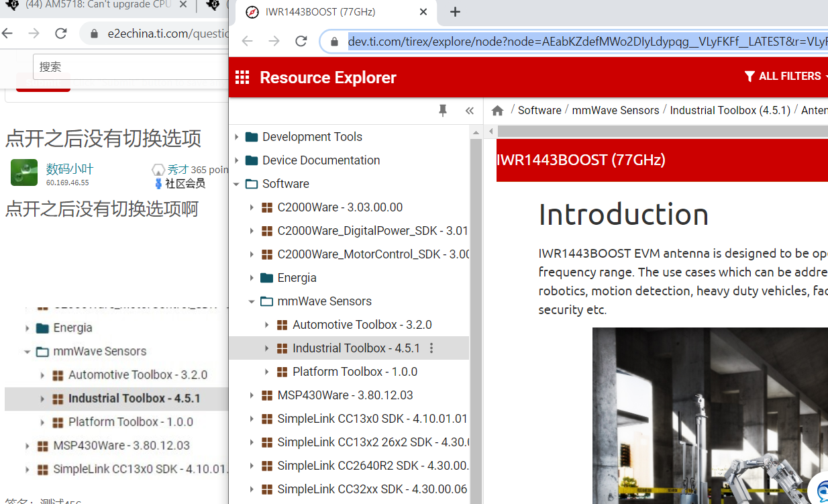Image resolution: width=828 pixels, height=504 pixels.
Task: Expand Industrial Toolbox - 4.5.1 in front window
Action: pos(266,348)
